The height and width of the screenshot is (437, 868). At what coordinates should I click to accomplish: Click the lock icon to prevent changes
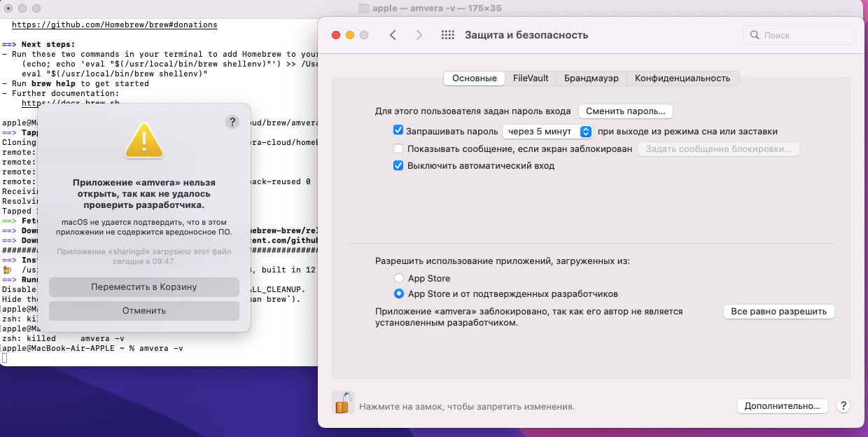[343, 403]
